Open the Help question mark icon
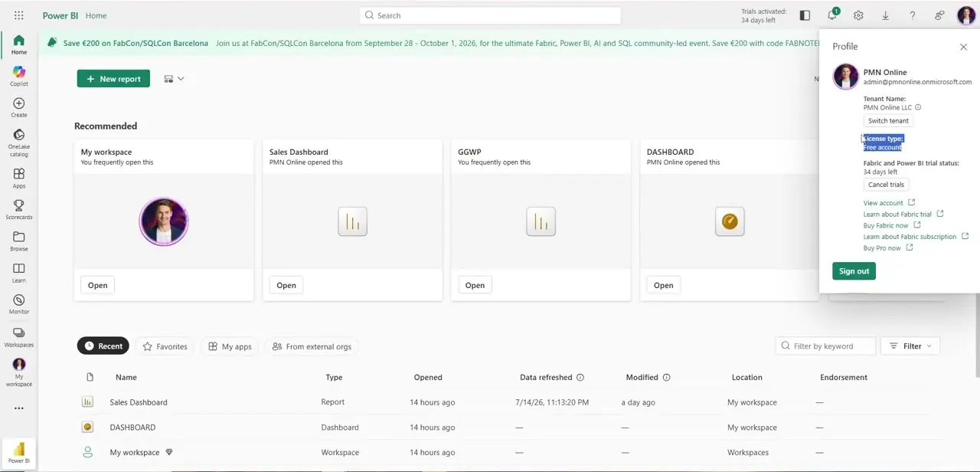Image resolution: width=980 pixels, height=472 pixels. (x=912, y=15)
